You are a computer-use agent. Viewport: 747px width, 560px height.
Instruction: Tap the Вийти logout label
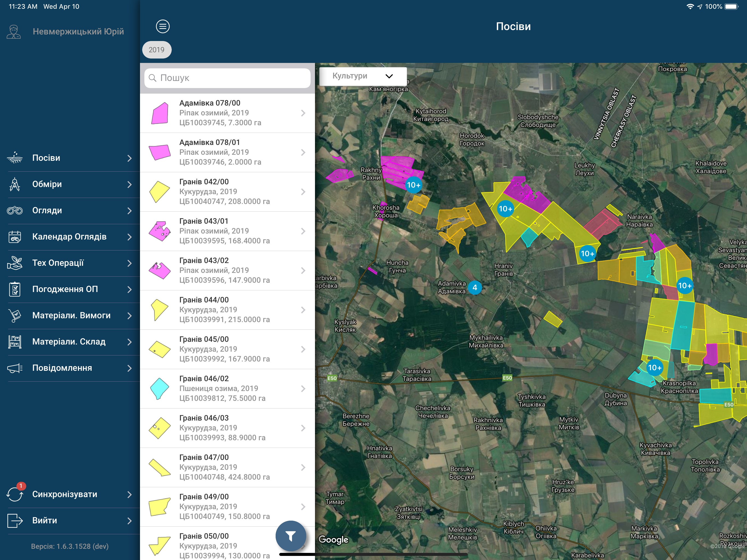tap(45, 520)
